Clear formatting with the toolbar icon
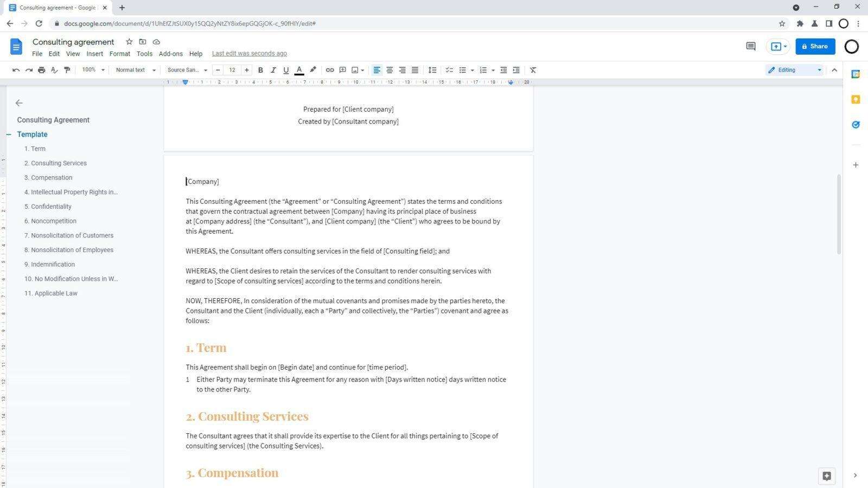 [x=532, y=69]
